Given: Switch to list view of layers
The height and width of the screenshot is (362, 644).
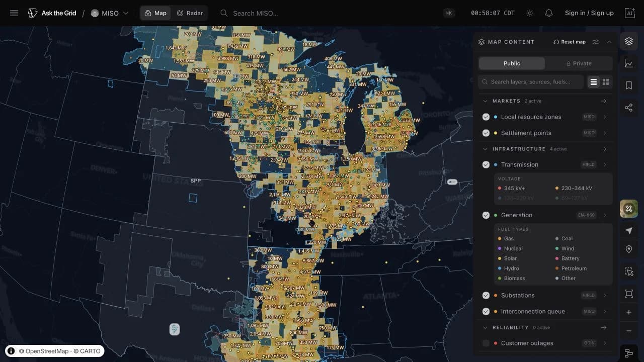Looking at the screenshot, I should pyautogui.click(x=594, y=82).
